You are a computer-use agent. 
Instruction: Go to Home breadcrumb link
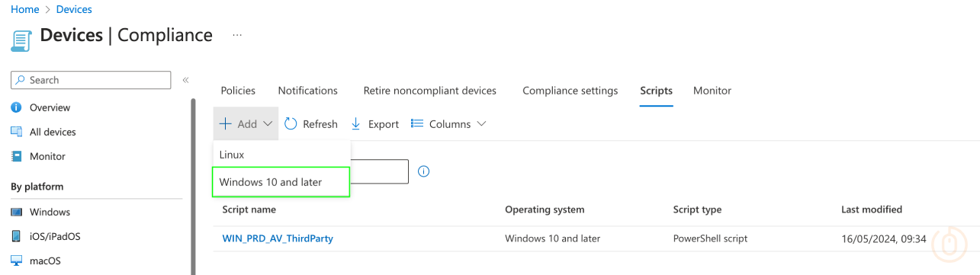pyautogui.click(x=24, y=9)
